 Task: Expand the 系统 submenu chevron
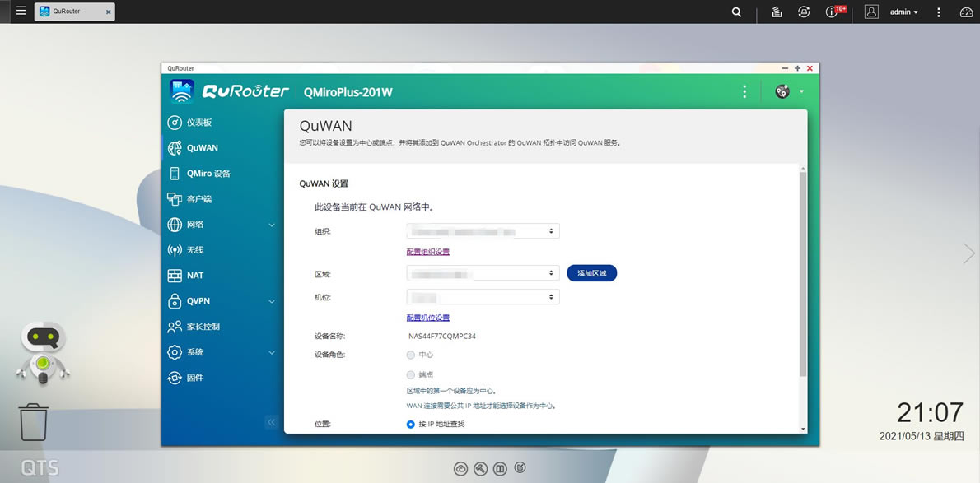pos(271,352)
